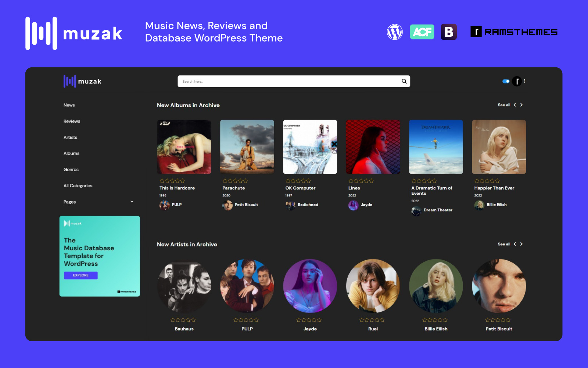
Task: Go to next New Albums slide
Action: [x=521, y=105]
